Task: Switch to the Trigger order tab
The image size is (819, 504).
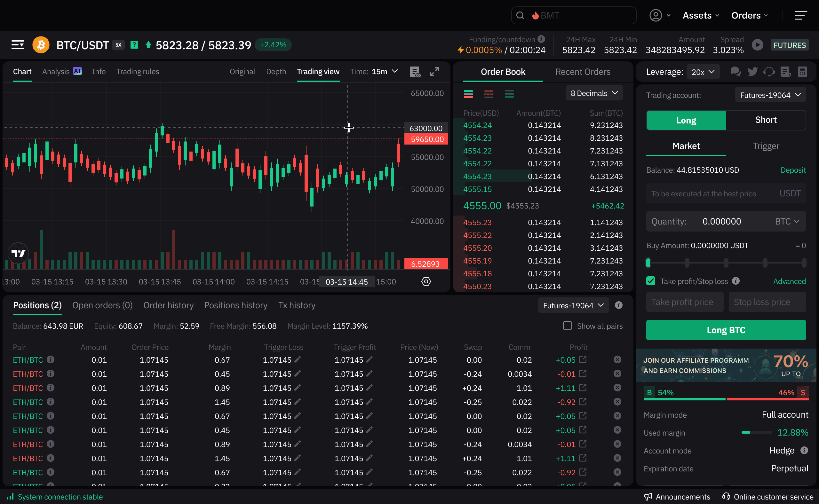Action: [x=766, y=146]
